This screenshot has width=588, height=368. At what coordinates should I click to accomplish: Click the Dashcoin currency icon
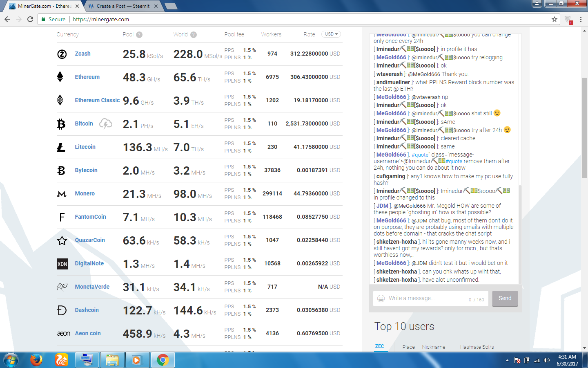coord(62,310)
